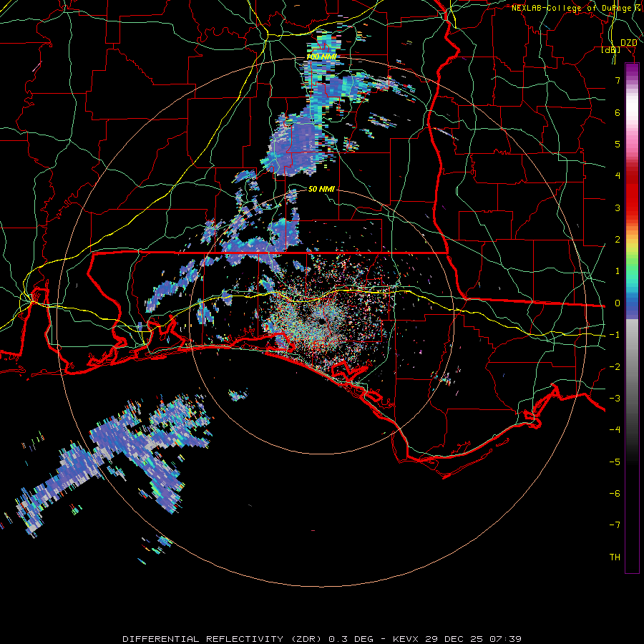Click the "TH" label on the legend
The height and width of the screenshot is (644, 644).
coord(615,557)
